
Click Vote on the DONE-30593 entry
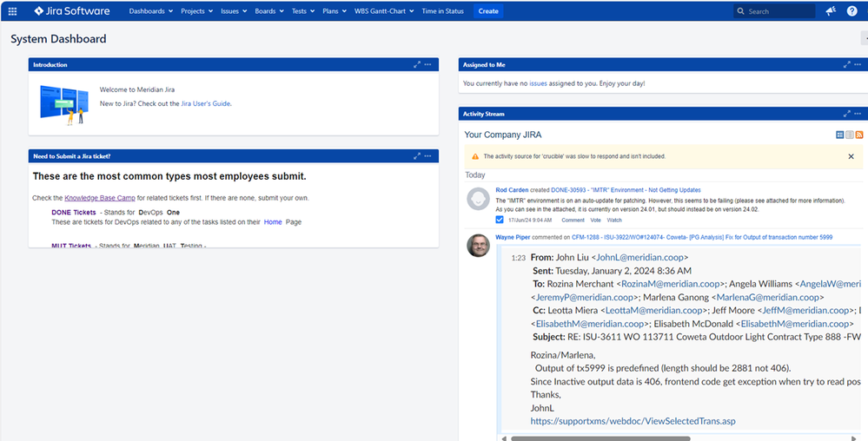(596, 220)
